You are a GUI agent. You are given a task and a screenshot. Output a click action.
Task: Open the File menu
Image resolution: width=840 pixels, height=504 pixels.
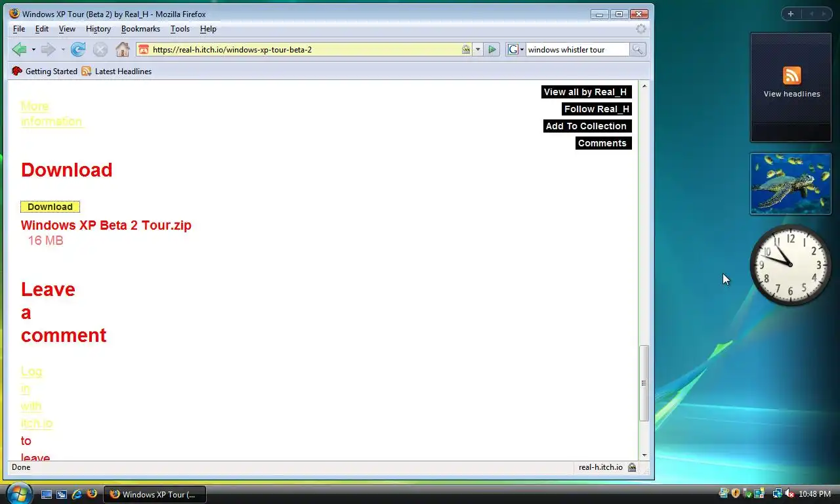click(x=19, y=29)
